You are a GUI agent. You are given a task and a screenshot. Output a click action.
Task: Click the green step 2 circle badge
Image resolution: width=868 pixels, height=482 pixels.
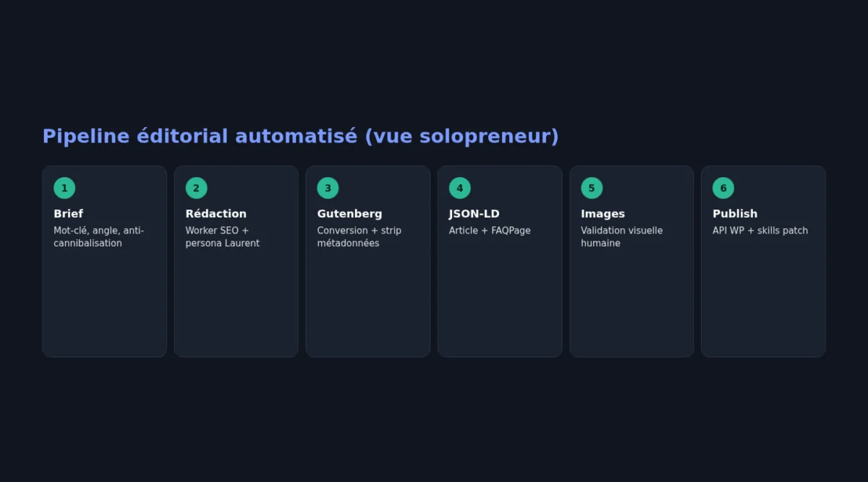(x=196, y=188)
